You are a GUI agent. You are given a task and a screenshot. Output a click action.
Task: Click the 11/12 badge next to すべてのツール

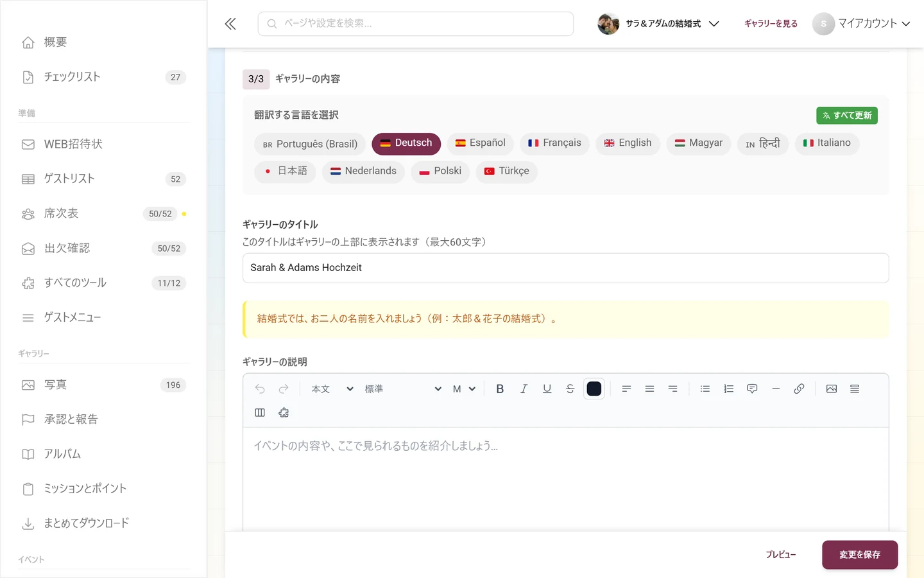(169, 283)
